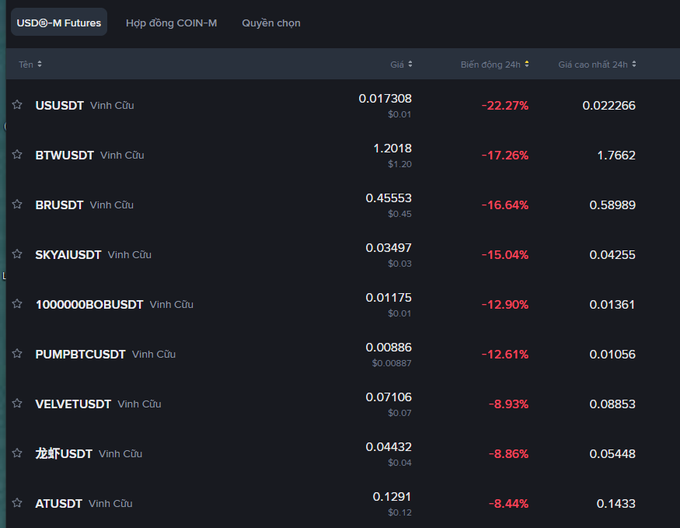Click 24h high value 0.01361
The image size is (680, 528).
pyautogui.click(x=612, y=305)
